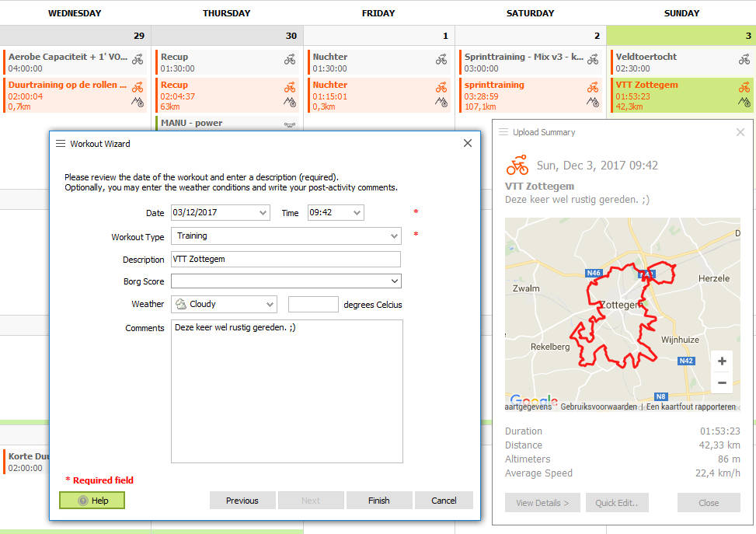Image resolution: width=756 pixels, height=534 pixels.
Task: Click View Details in Upload Summary
Action: click(x=542, y=503)
